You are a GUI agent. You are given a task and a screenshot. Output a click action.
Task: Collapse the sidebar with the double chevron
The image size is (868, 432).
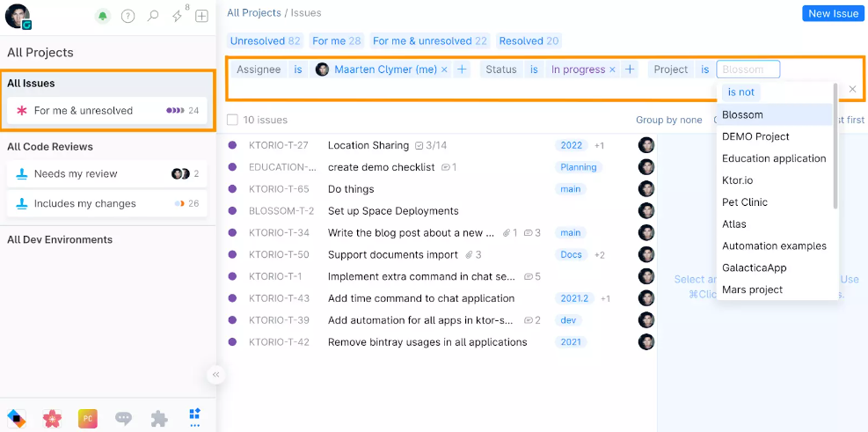pos(215,375)
